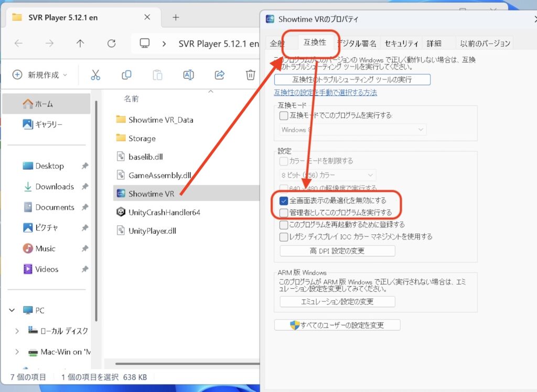Click エミュレーション設定の変更 button
The image size is (537, 392).
337,302
